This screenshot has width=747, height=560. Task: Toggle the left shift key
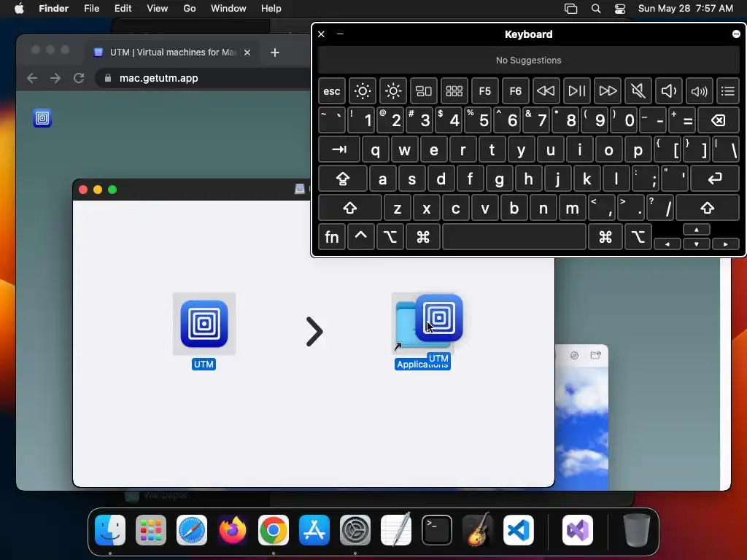[x=350, y=208]
